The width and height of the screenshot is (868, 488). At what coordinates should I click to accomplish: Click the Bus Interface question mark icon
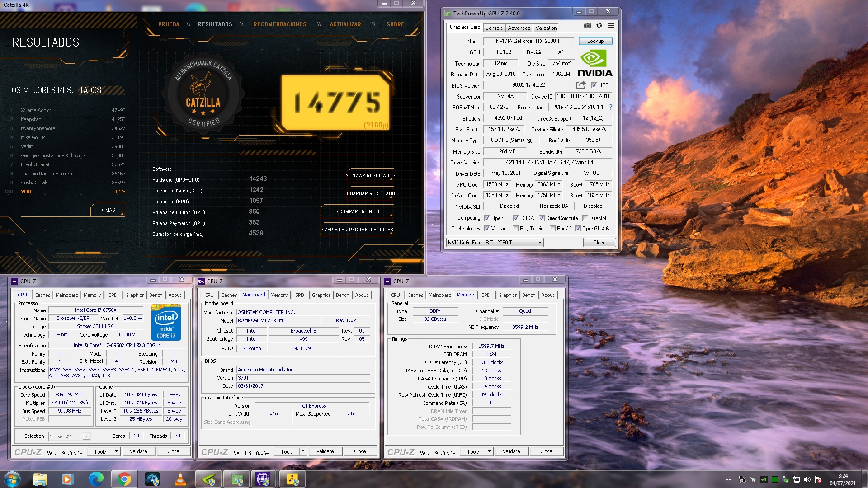611,107
